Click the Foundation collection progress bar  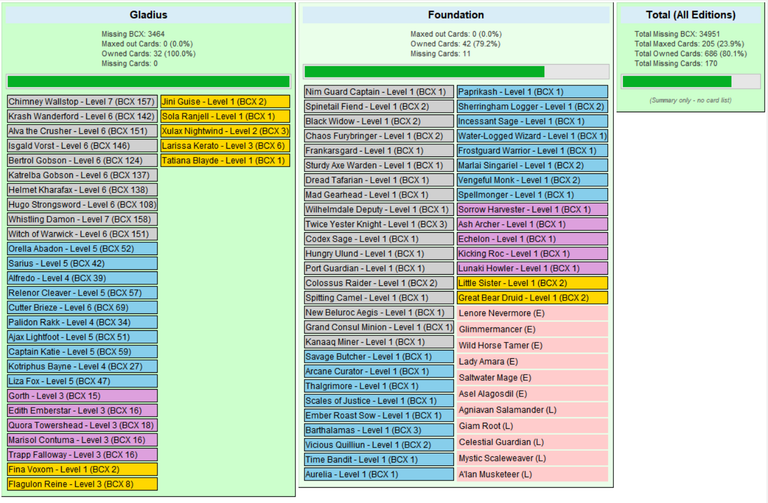coord(456,72)
